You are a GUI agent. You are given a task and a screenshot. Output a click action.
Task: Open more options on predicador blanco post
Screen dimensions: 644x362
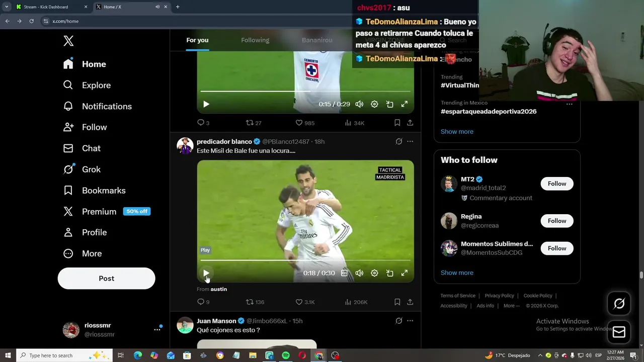tap(410, 142)
